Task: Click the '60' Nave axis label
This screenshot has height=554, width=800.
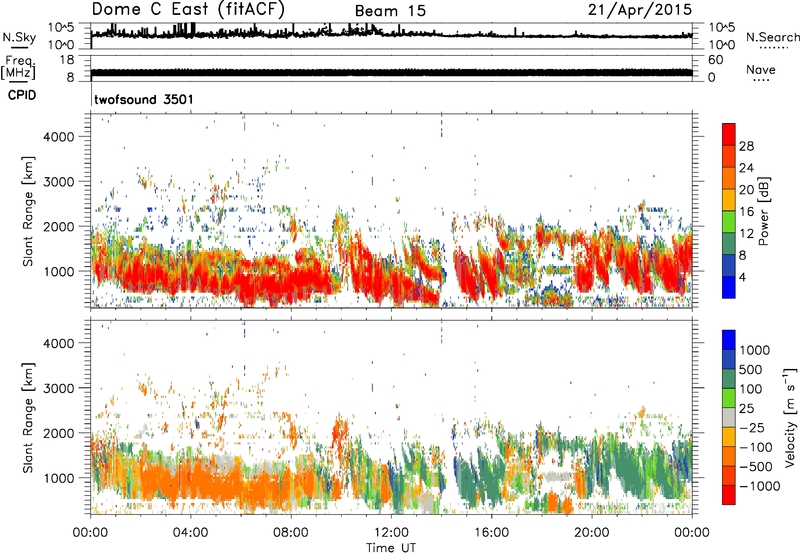Action: tap(715, 60)
